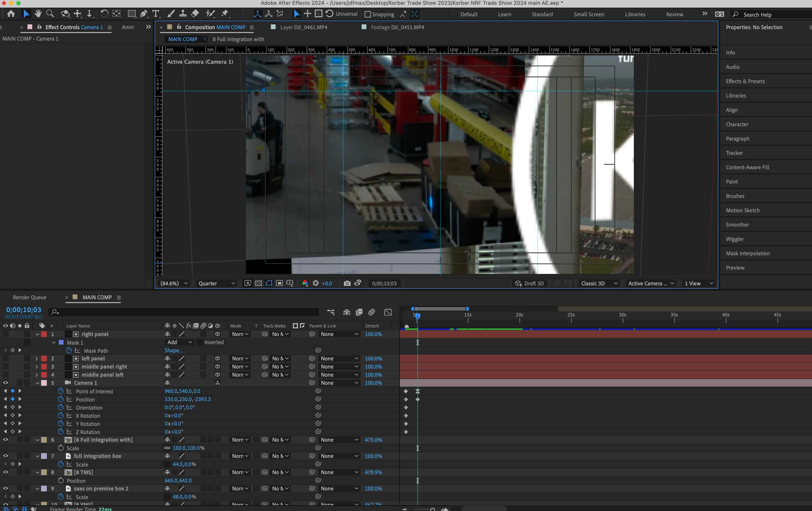812x511 pixels.
Task: Select the Horizontal Type tool
Action: [155, 14]
